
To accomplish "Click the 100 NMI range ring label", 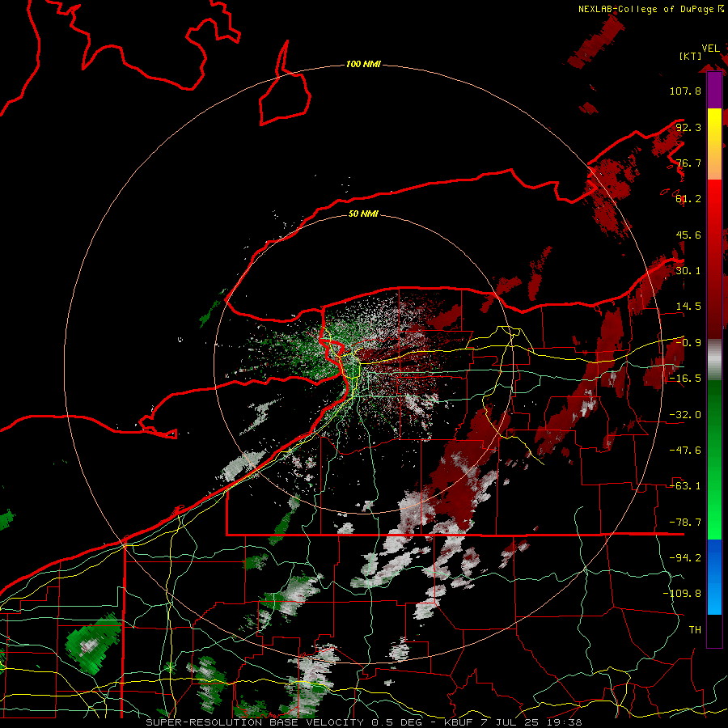I will [363, 64].
